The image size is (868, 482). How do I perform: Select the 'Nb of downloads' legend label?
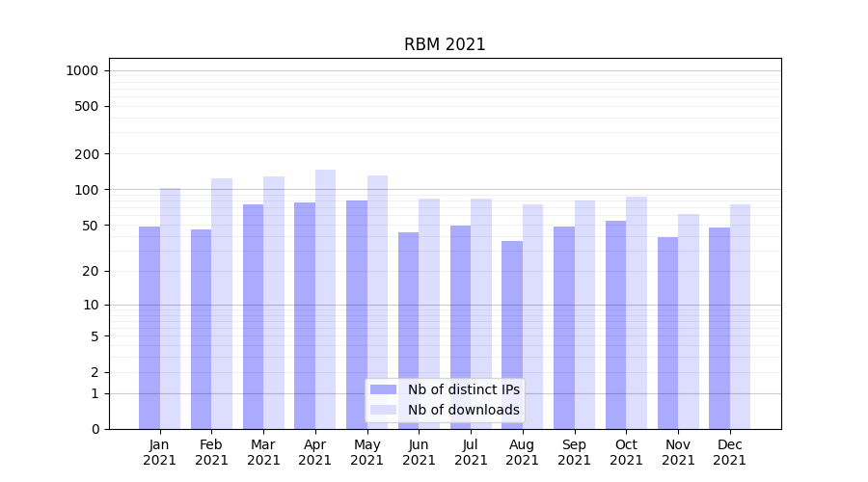click(x=463, y=410)
